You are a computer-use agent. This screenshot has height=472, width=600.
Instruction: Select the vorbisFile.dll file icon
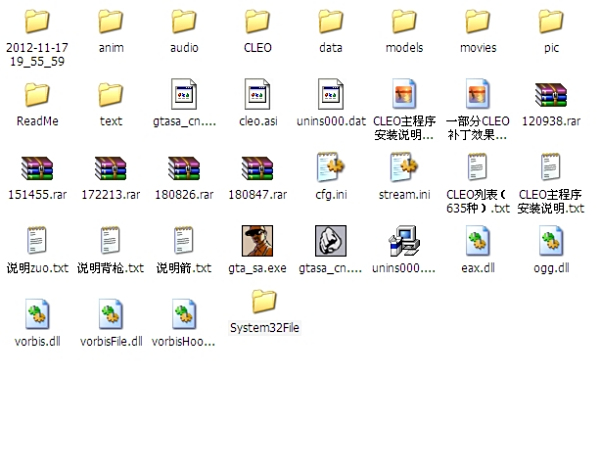tap(111, 314)
